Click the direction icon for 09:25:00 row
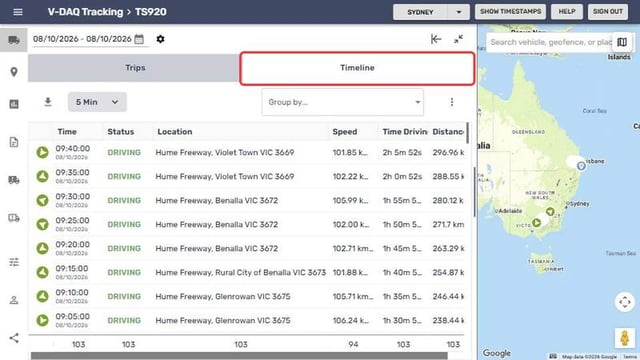The height and width of the screenshot is (360, 640). pos(42,224)
